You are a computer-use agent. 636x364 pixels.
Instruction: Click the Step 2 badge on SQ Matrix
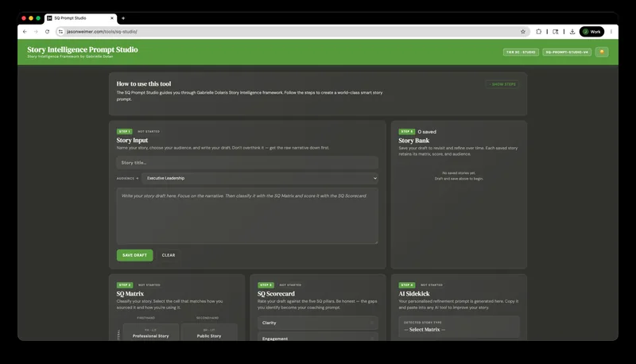[x=125, y=285]
